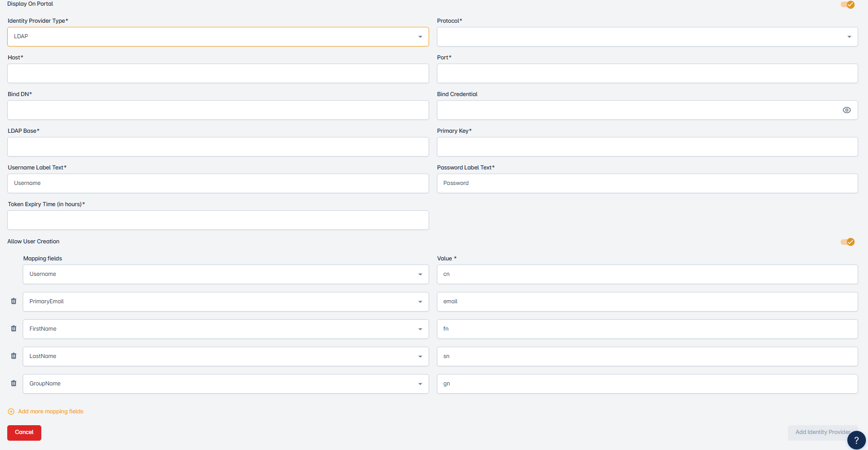The height and width of the screenshot is (450, 868).
Task: Click into the Port text box
Action: tap(647, 73)
